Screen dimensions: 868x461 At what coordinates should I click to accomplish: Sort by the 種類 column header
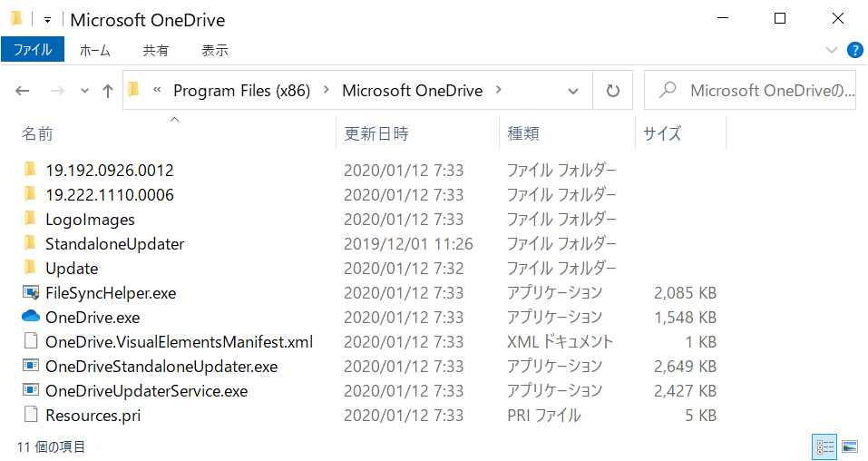523,133
